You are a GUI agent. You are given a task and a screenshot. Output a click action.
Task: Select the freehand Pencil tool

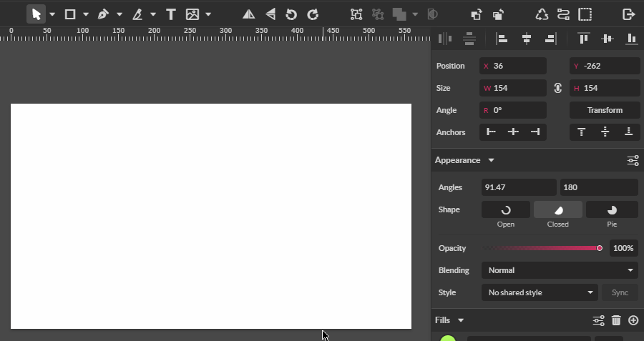tap(137, 14)
